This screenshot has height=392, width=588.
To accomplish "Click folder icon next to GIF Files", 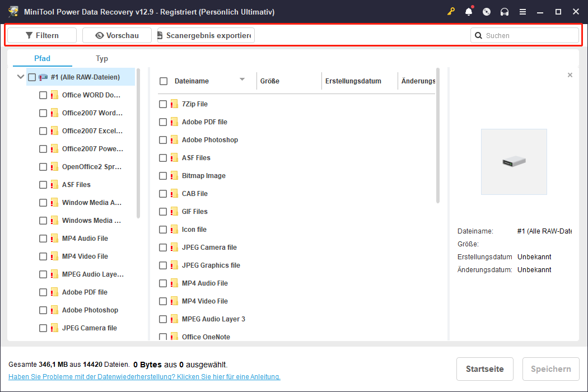I will click(x=174, y=212).
